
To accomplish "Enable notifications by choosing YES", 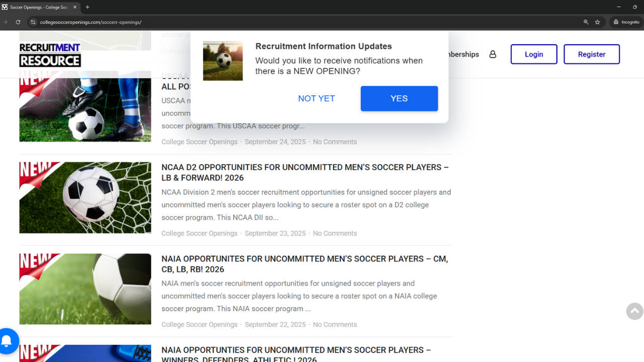I will [399, 99].
